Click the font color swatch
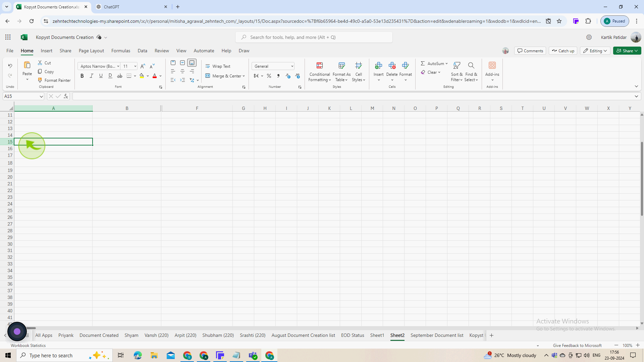644x362 pixels. click(x=155, y=76)
